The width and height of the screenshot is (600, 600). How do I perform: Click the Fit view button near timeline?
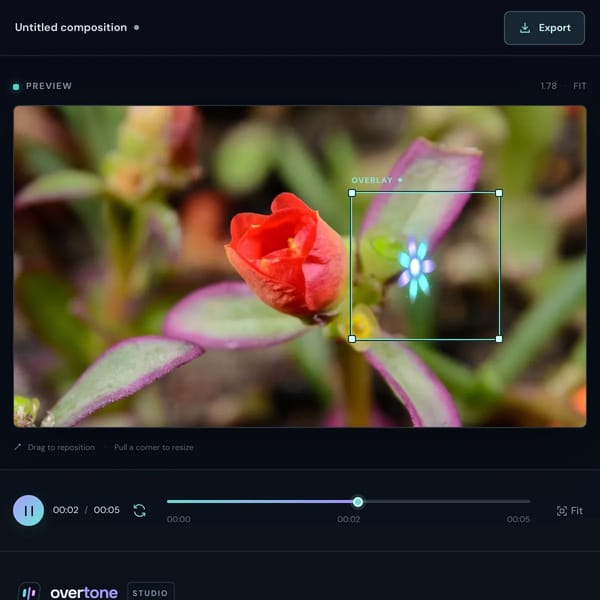(x=569, y=511)
